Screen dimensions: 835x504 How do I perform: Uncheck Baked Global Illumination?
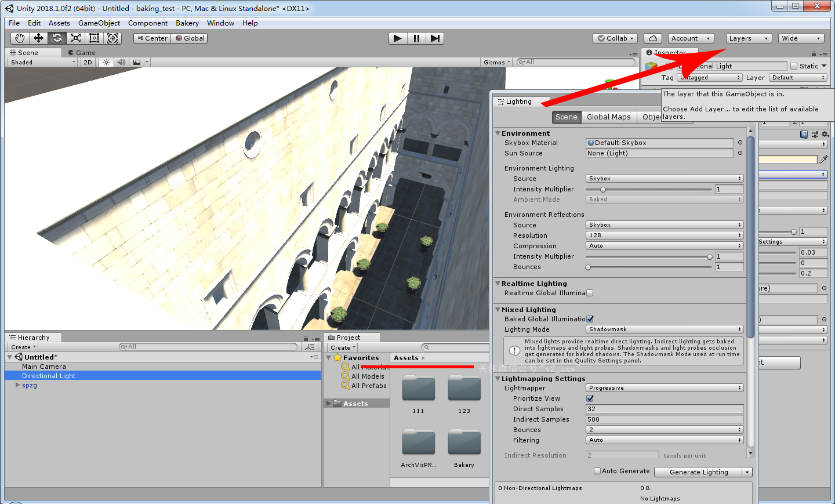(590, 319)
